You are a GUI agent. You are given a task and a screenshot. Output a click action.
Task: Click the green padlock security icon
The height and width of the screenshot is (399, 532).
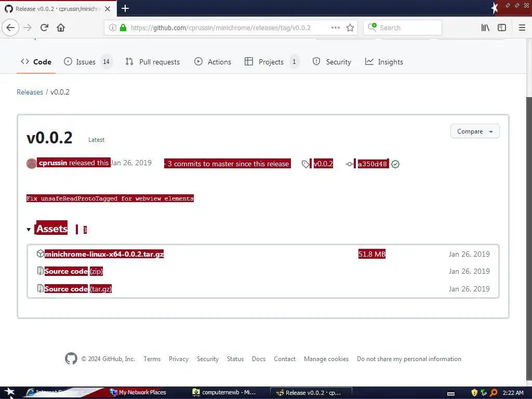click(x=123, y=28)
